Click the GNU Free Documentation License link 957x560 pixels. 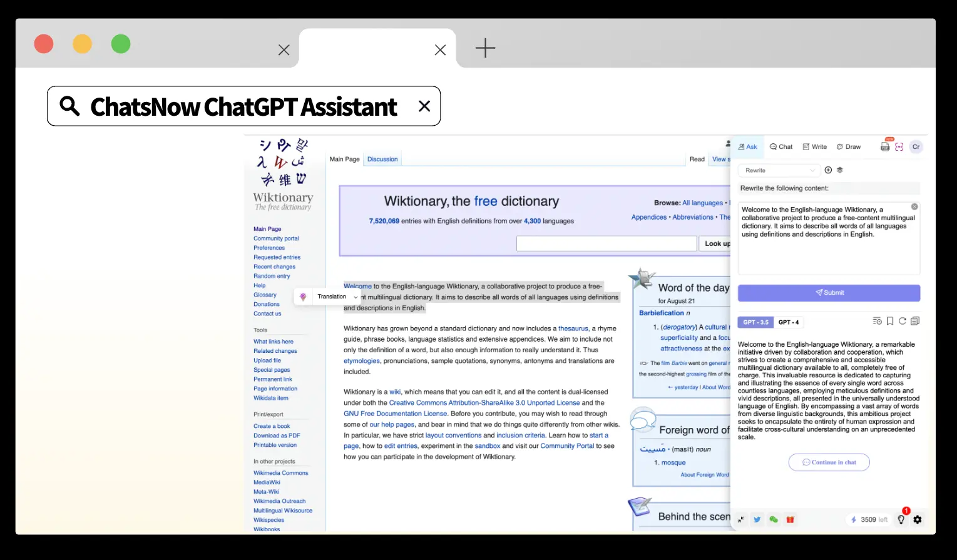click(395, 414)
